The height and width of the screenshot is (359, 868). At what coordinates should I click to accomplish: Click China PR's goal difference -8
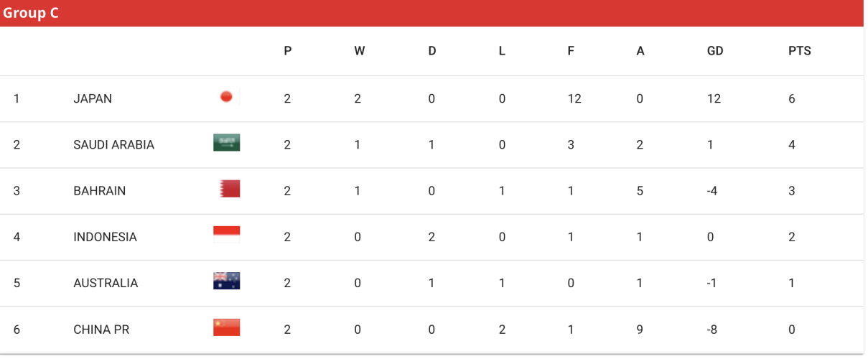point(712,330)
